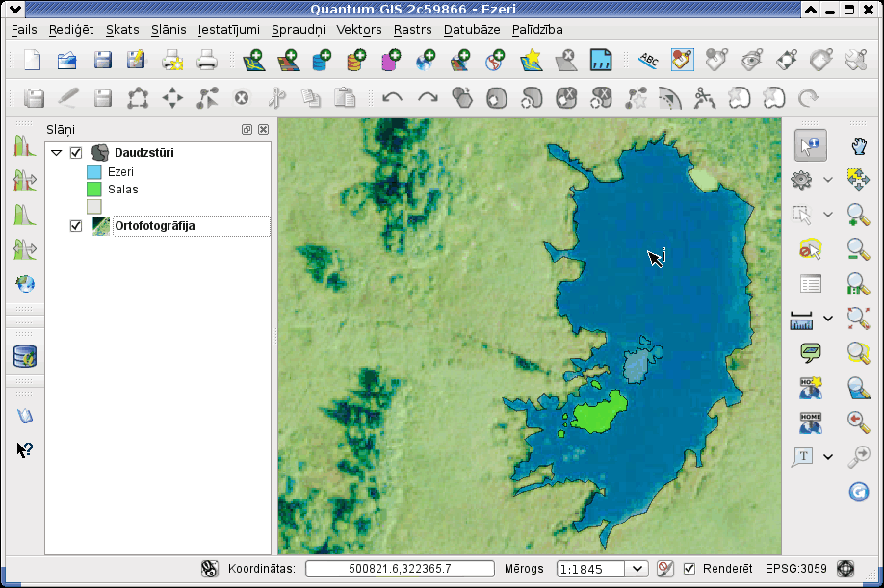Screen dimensions: 884x588
Task: Open the Iestatījumi menu
Action: [x=229, y=30]
